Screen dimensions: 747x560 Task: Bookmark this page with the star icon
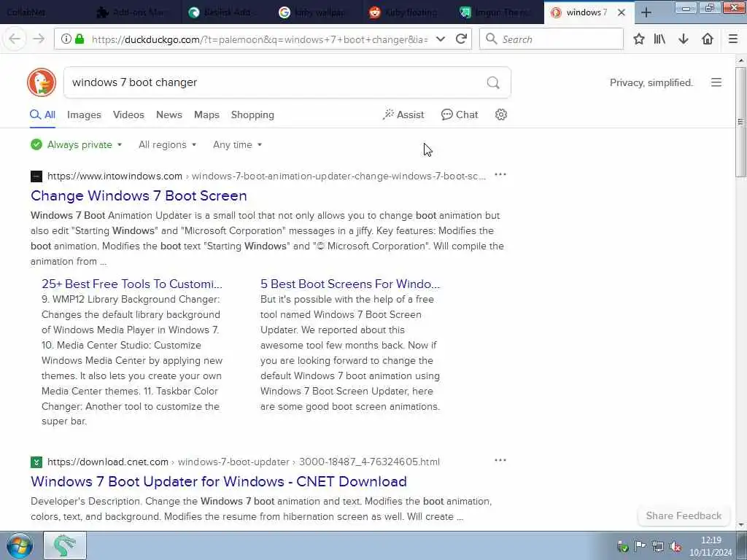click(x=639, y=39)
